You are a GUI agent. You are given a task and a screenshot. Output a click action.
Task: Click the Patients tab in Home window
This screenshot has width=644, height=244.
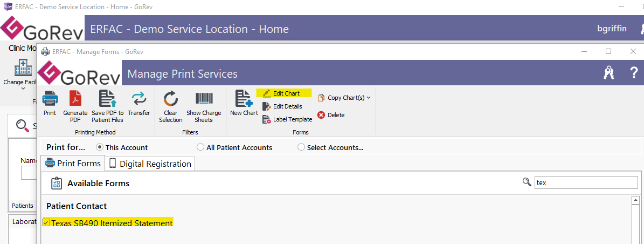point(23,205)
